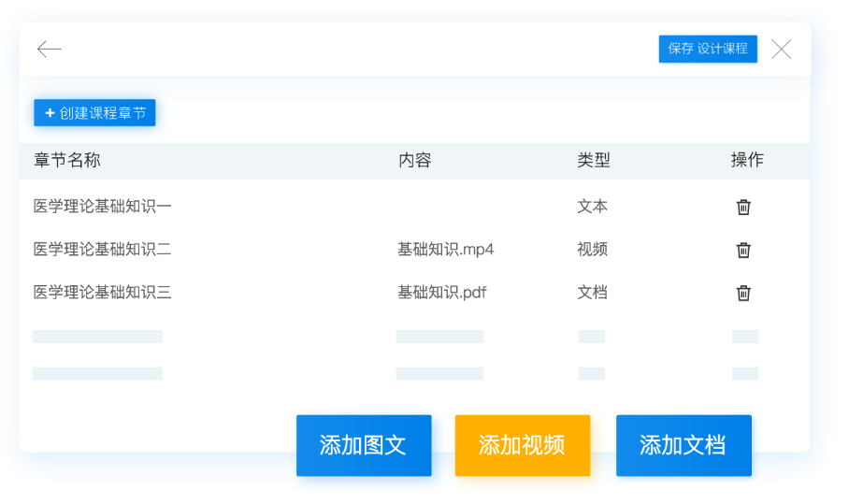Click the blue 添加图文 button
The height and width of the screenshot is (504, 849).
[x=364, y=445]
